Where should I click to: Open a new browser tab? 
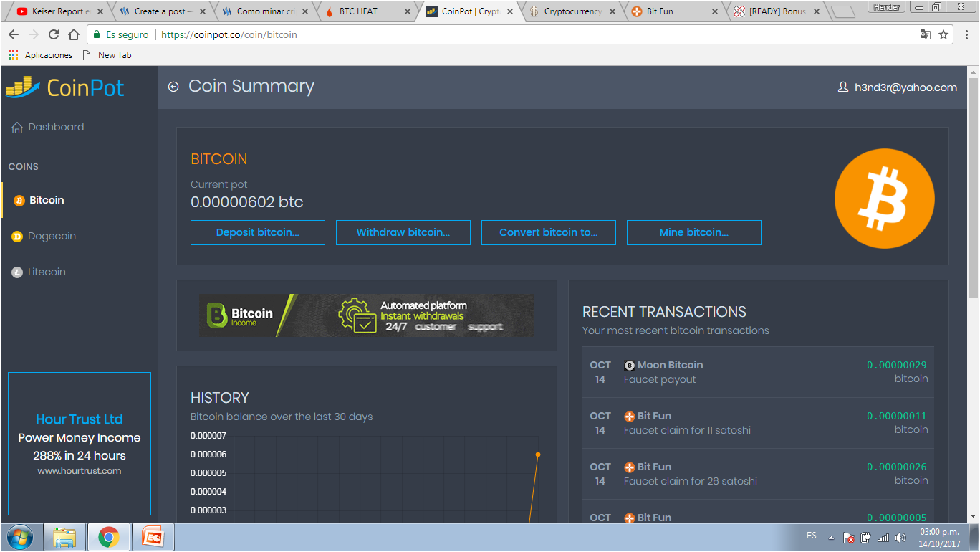[x=845, y=12]
